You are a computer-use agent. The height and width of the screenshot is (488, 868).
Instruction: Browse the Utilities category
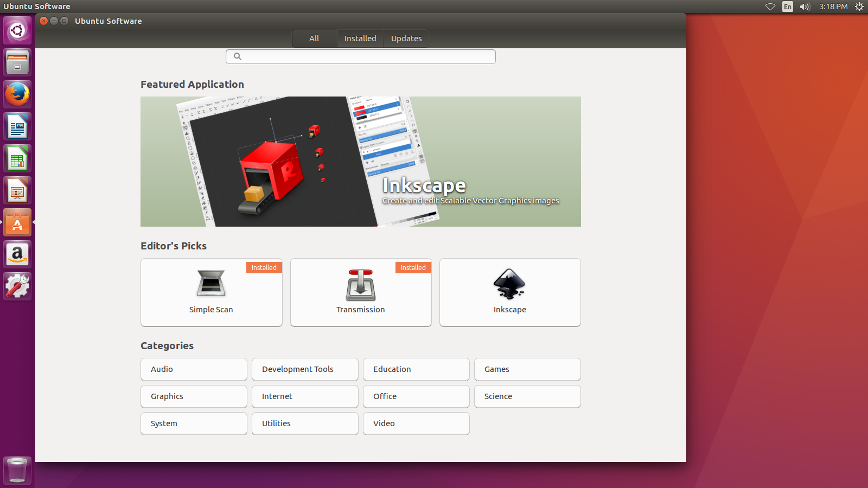(x=305, y=423)
